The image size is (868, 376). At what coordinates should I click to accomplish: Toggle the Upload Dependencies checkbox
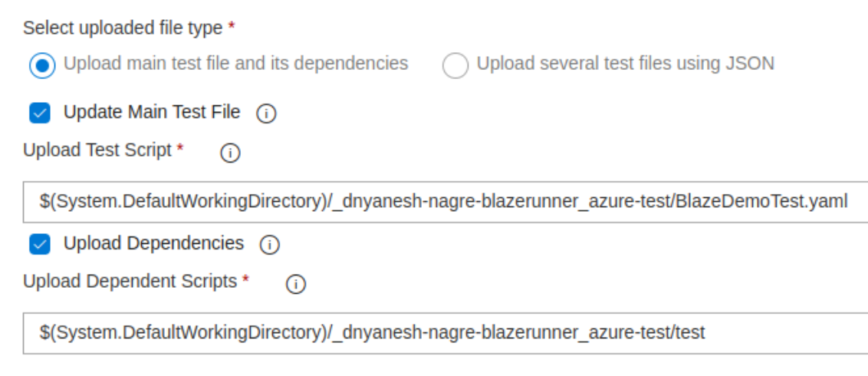pos(40,244)
